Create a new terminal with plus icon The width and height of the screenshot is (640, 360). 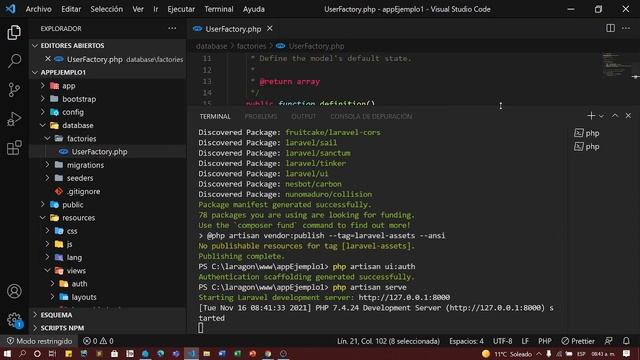point(591,116)
